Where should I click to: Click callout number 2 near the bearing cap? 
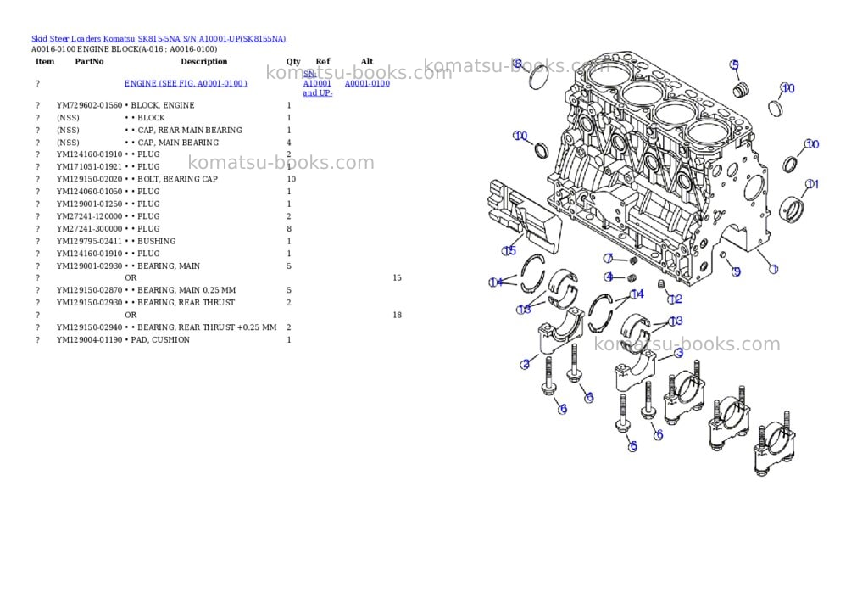point(525,364)
